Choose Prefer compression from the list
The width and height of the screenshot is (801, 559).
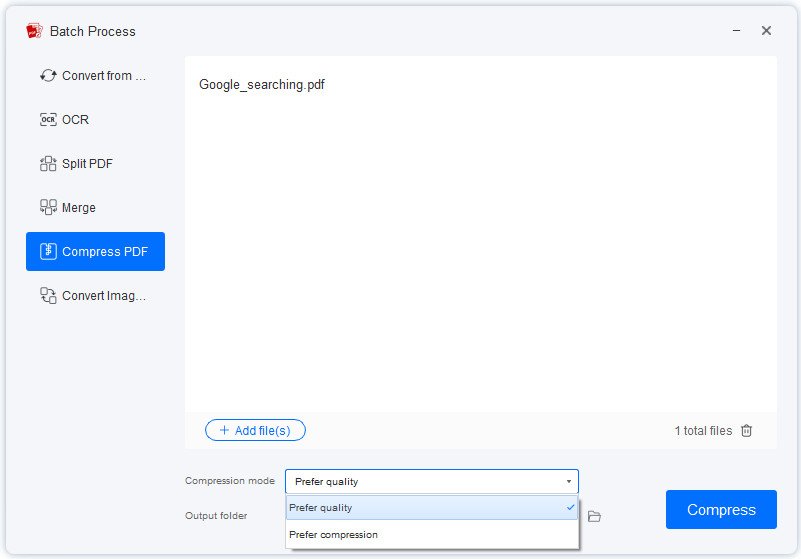click(432, 534)
